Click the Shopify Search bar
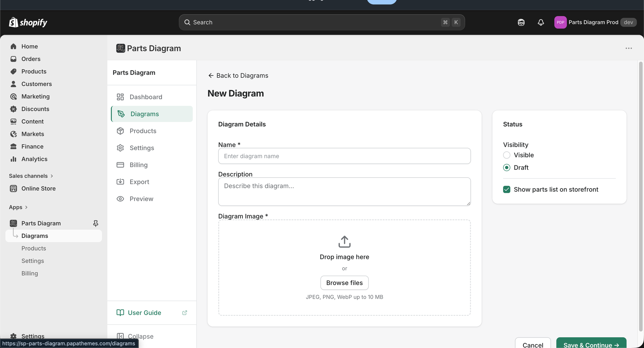Viewport: 644px width, 348px height. (322, 22)
